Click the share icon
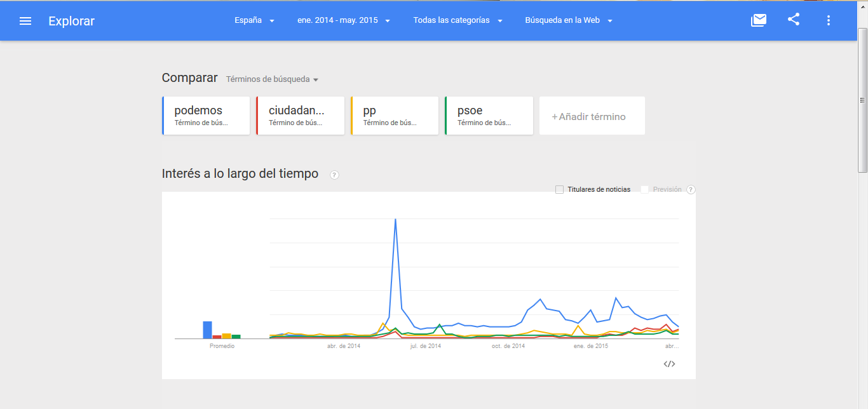Image resolution: width=868 pixels, height=409 pixels. pyautogui.click(x=794, y=20)
